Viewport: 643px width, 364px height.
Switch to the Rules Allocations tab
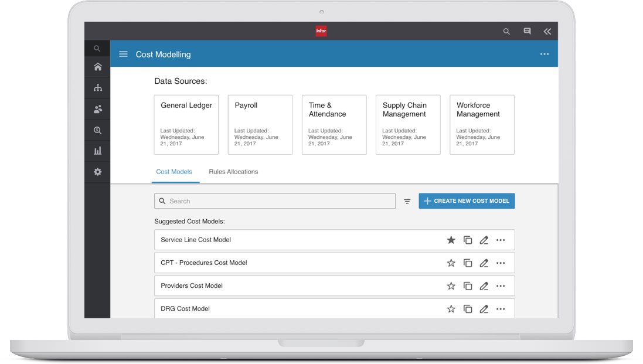pyautogui.click(x=233, y=172)
